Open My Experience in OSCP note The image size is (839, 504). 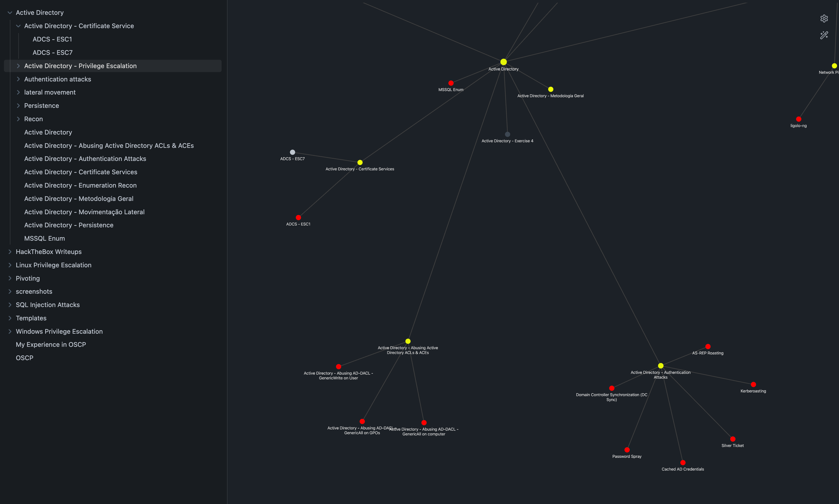pos(51,345)
